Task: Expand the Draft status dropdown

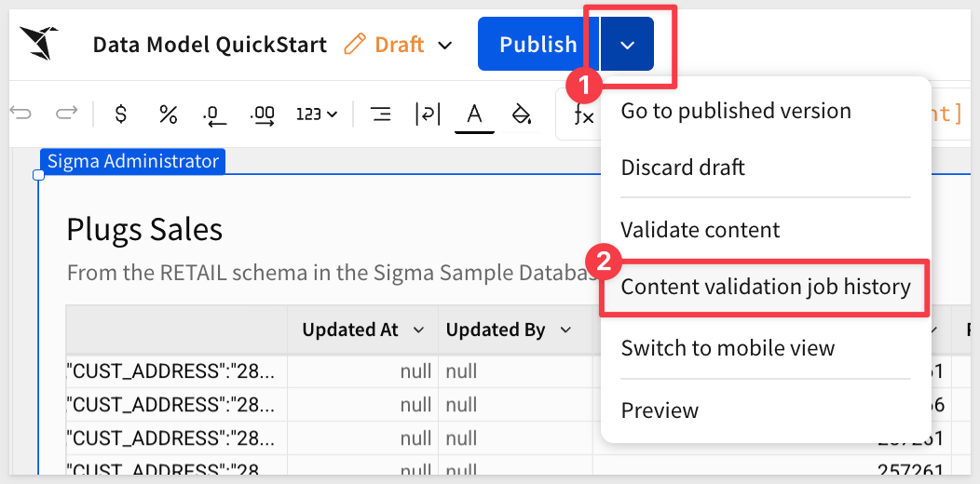Action: 445,45
